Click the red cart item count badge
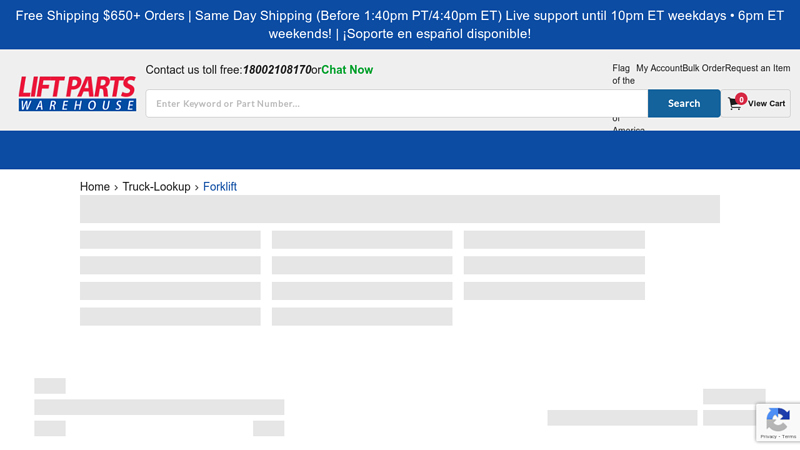 coord(741,98)
